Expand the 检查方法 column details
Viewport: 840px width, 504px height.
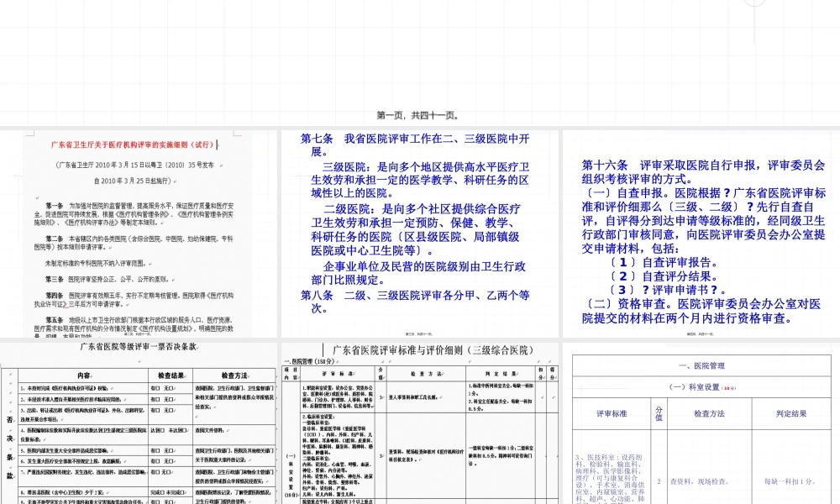click(x=710, y=414)
